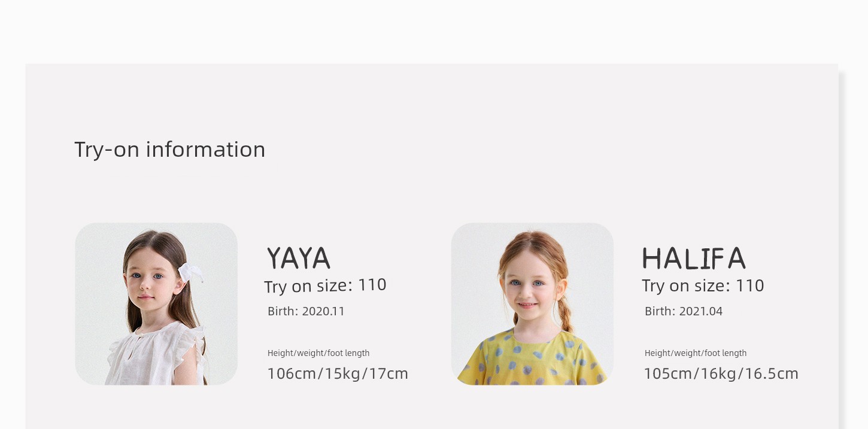Click YAYA's portrait photo
868x429 pixels.
pyautogui.click(x=156, y=304)
